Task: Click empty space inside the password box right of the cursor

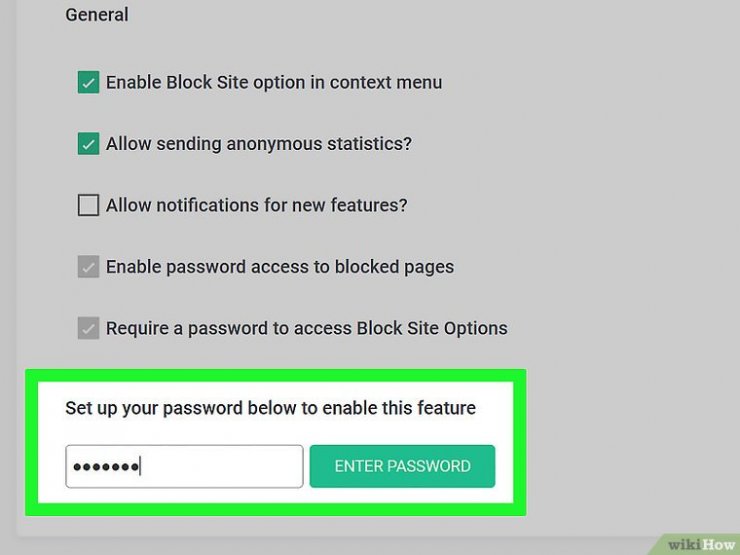Action: click(222, 466)
